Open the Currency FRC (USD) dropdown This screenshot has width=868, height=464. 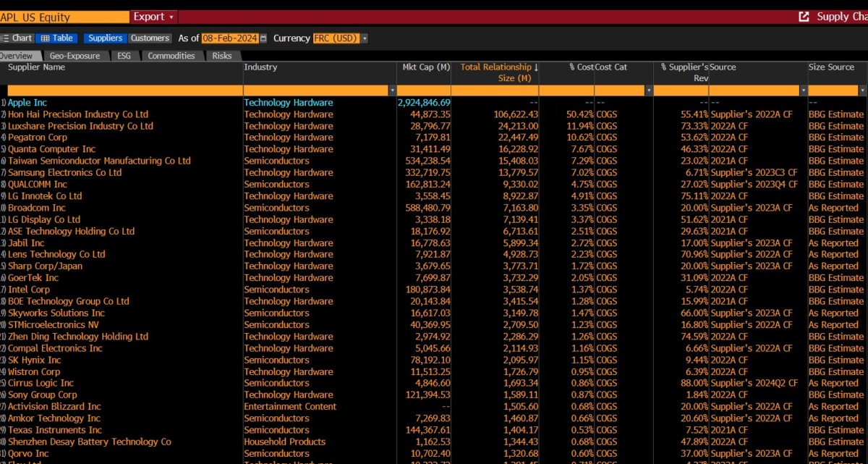(x=365, y=38)
